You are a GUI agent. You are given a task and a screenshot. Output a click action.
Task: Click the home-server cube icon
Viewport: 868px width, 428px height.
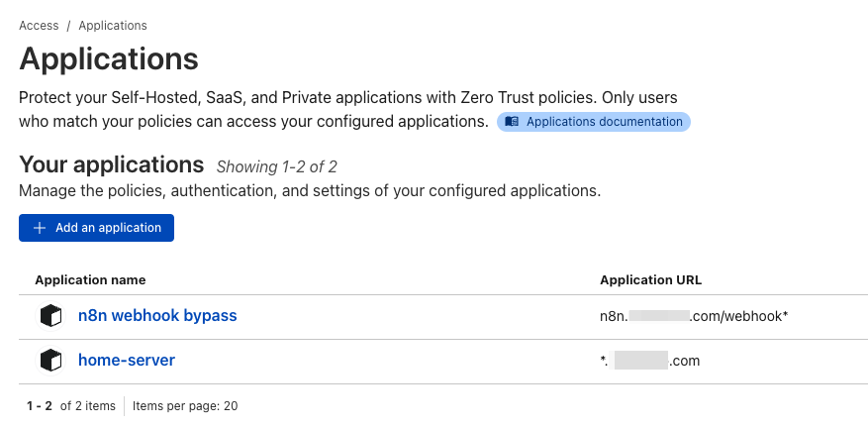click(50, 361)
